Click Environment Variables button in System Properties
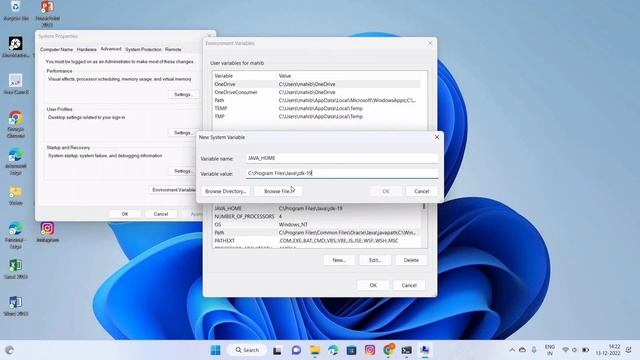The image size is (640, 360). [x=173, y=190]
